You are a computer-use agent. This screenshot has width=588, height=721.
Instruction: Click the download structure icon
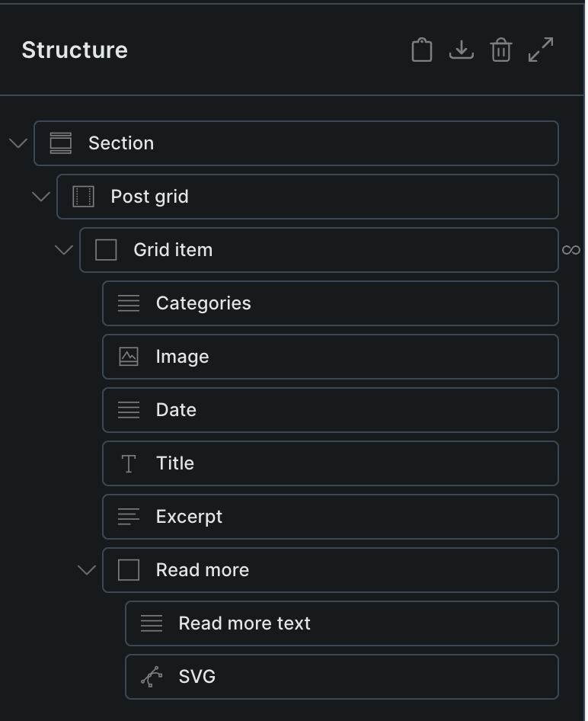coord(461,50)
